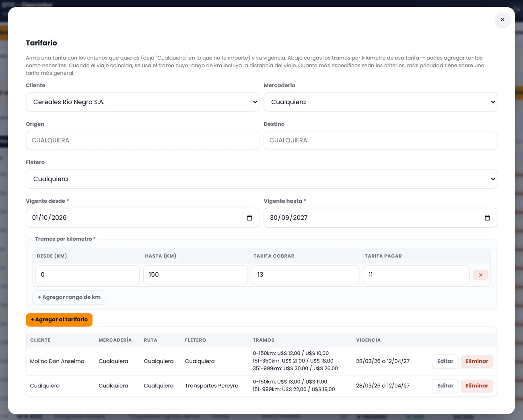
Task: Click the 'Tramos por kilómetro *' label
Action: point(65,239)
